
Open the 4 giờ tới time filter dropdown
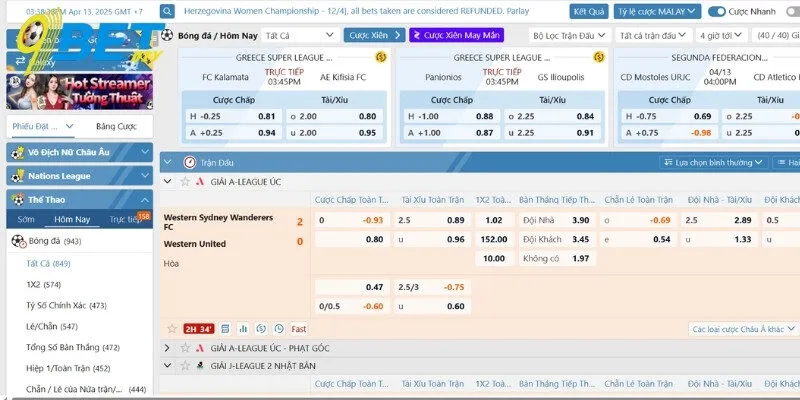pyautogui.click(x=721, y=35)
